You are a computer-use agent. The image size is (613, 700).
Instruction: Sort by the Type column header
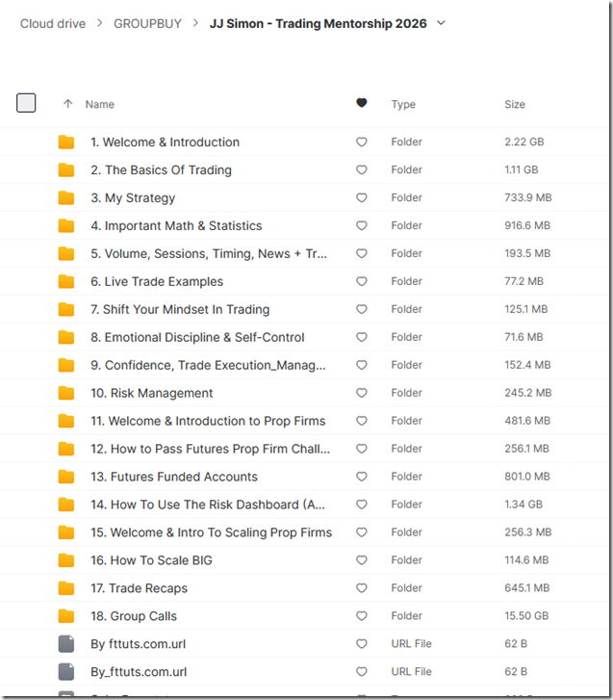(x=403, y=104)
